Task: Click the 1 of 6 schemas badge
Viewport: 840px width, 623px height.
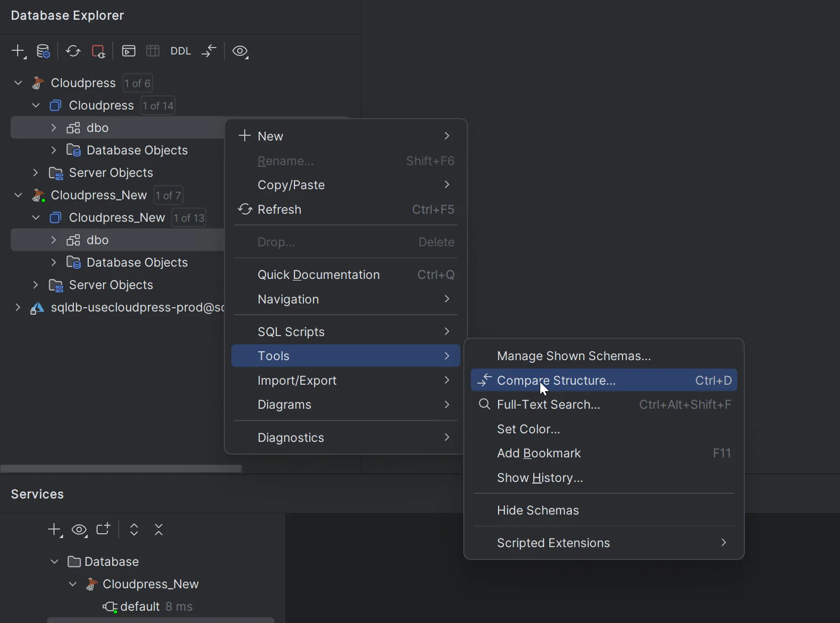Action: click(137, 83)
